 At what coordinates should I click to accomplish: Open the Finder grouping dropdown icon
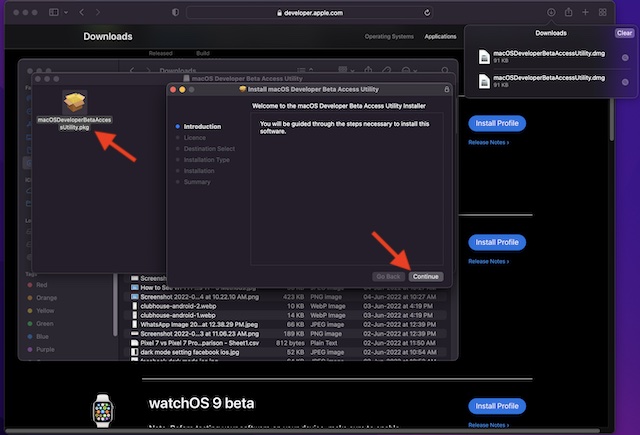coord(345,71)
